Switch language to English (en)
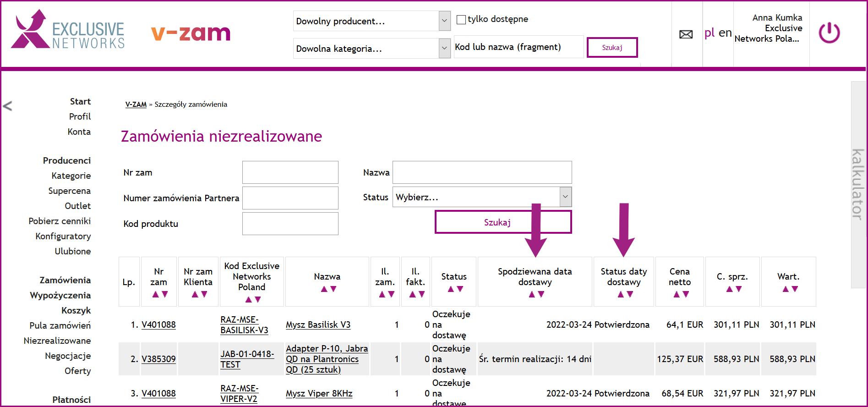This screenshot has height=407, width=868. (725, 33)
